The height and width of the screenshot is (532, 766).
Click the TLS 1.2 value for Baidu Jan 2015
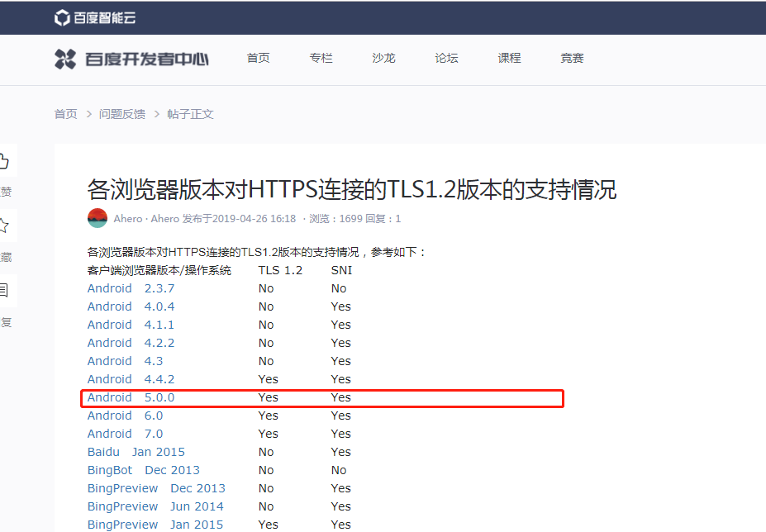(x=266, y=452)
